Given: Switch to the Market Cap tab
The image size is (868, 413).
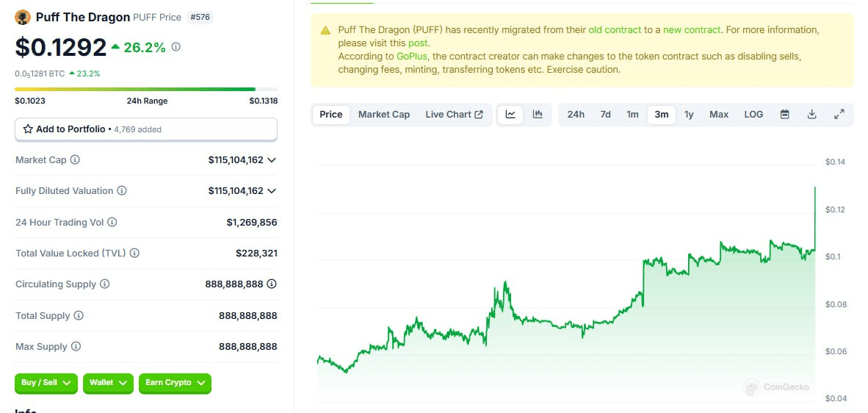Looking at the screenshot, I should coord(384,115).
